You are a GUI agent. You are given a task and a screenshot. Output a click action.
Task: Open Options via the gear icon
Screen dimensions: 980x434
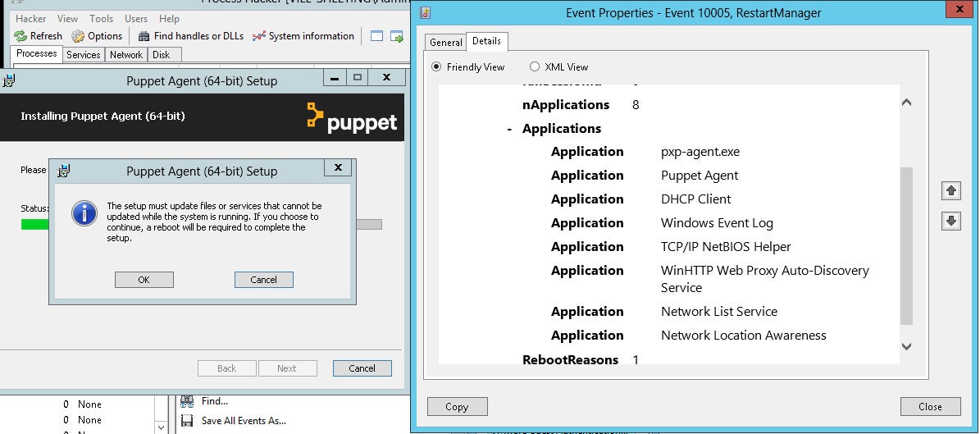tap(78, 36)
